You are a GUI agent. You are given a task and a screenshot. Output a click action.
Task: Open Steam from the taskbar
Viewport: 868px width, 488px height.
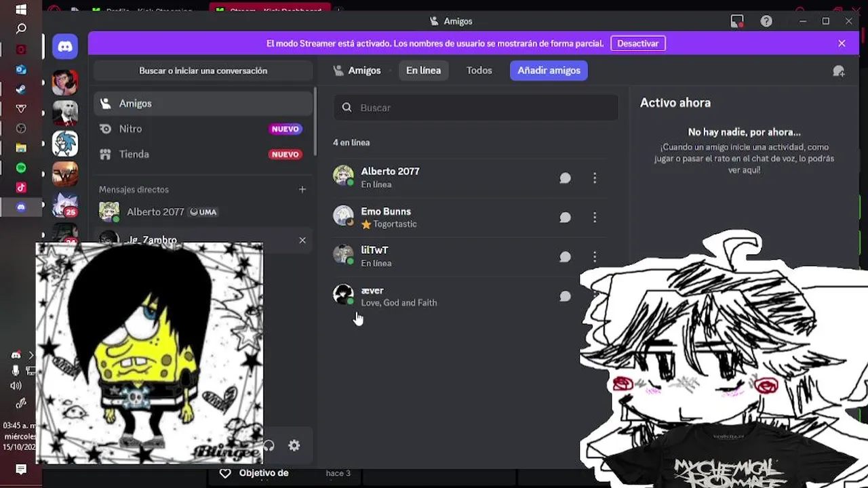pos(21,89)
